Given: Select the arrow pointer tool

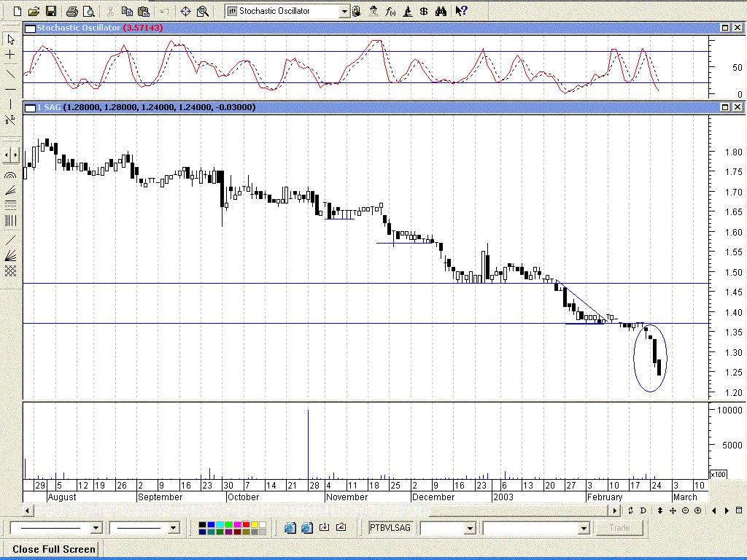Looking at the screenshot, I should [10, 39].
